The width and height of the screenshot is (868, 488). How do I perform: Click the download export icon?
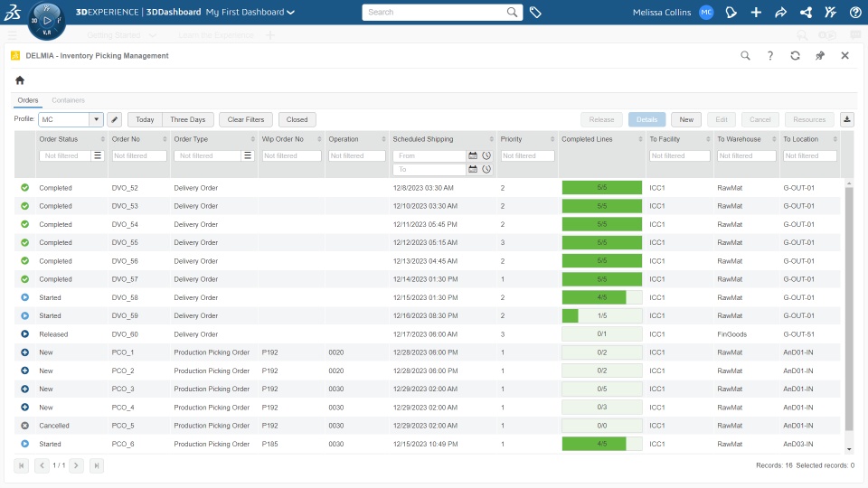(x=847, y=119)
